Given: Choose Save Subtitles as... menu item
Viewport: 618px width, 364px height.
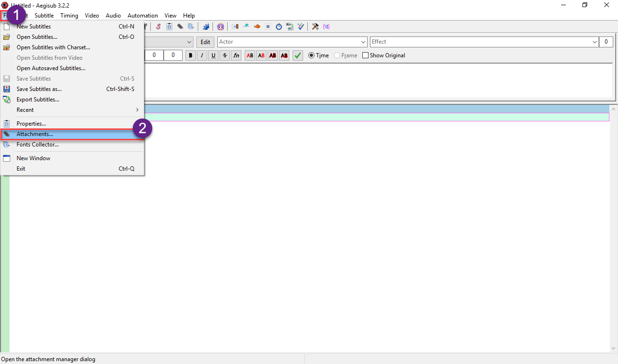Looking at the screenshot, I should [73, 89].
